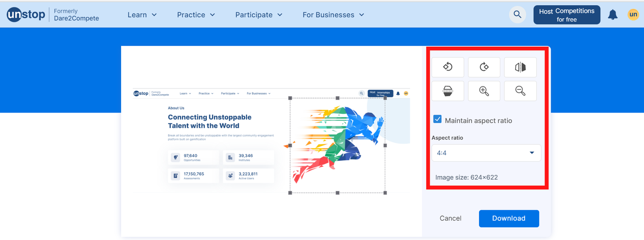
Task: Click the top-left crop handle
Action: point(290,98)
